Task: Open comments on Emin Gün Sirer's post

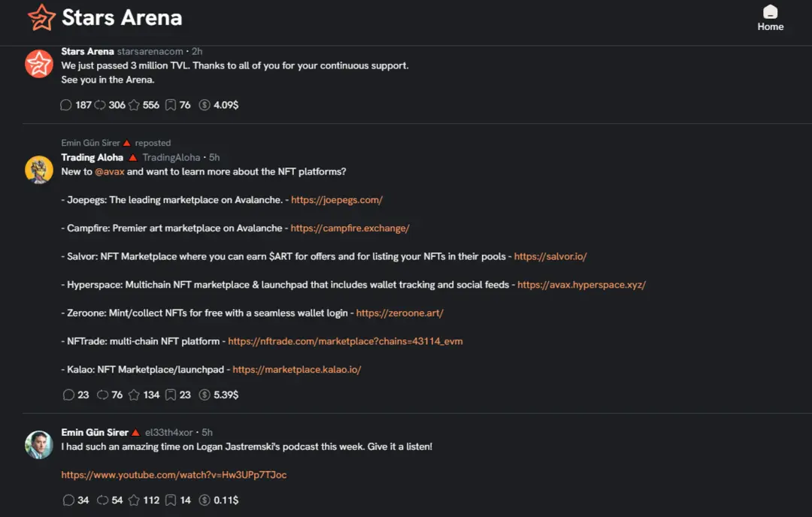Action: pyautogui.click(x=68, y=500)
